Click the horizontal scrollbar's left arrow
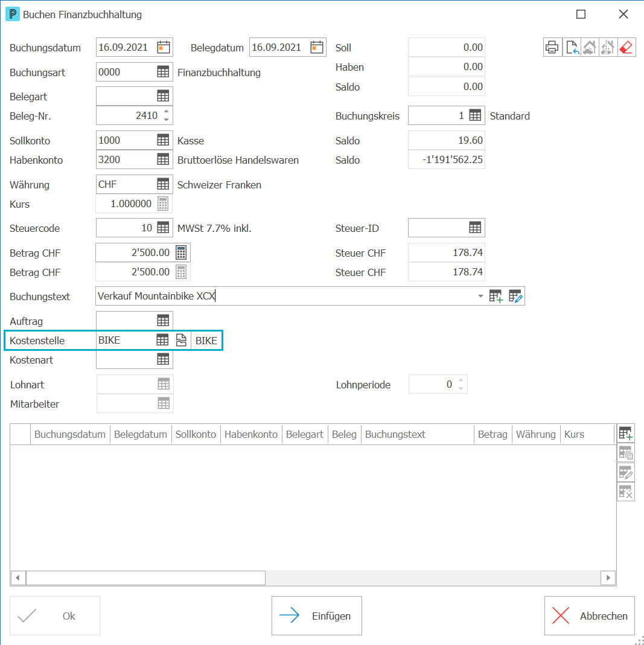Image resolution: width=644 pixels, height=645 pixels. 18,578
